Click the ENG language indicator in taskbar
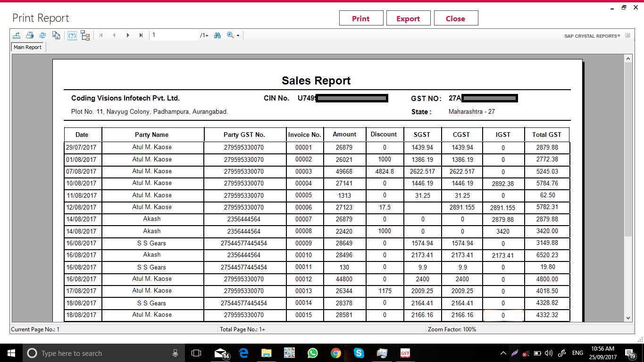This screenshot has width=644, height=362. (x=577, y=353)
